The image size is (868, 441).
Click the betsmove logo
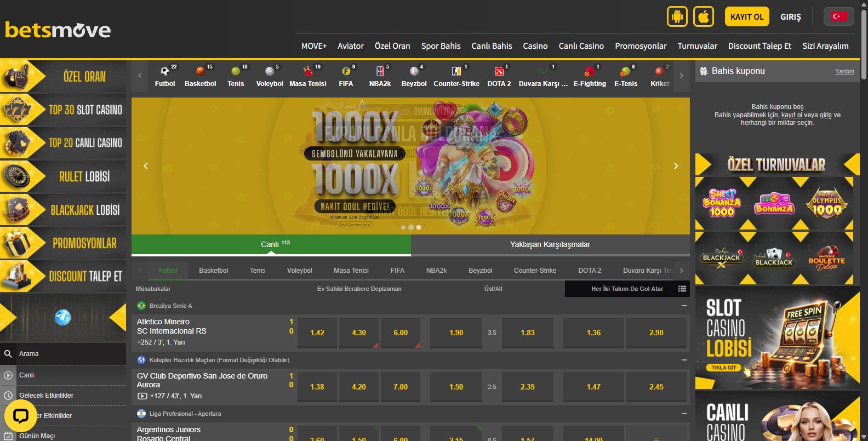click(x=58, y=30)
